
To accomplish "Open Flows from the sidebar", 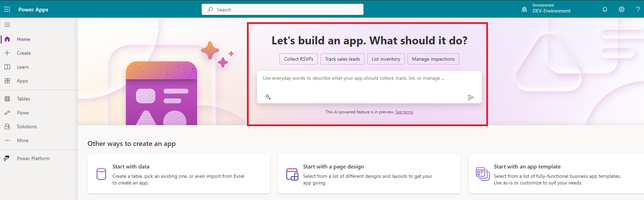I will (23, 113).
